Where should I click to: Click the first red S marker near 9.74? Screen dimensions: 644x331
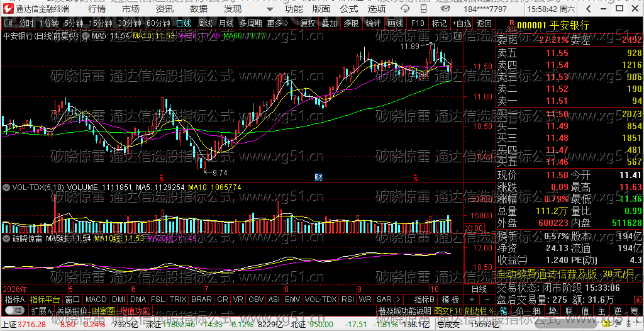point(162,178)
